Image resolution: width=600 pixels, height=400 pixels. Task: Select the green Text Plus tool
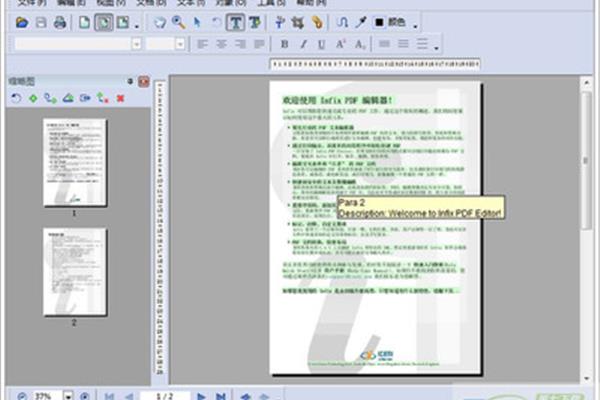[254, 23]
